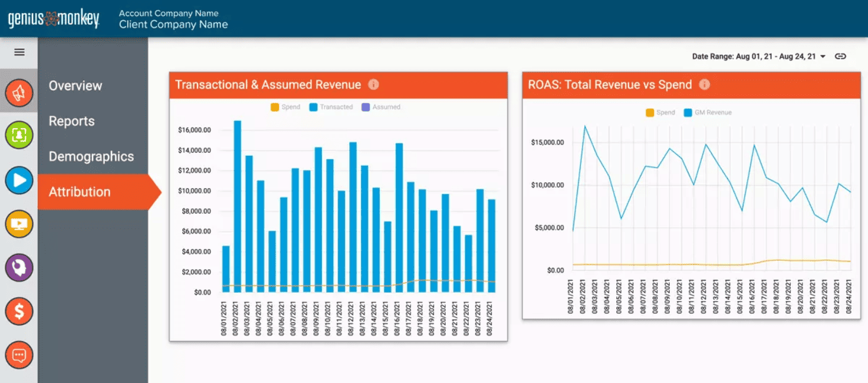
Task: Open the hamburger navigation menu
Action: point(19,52)
